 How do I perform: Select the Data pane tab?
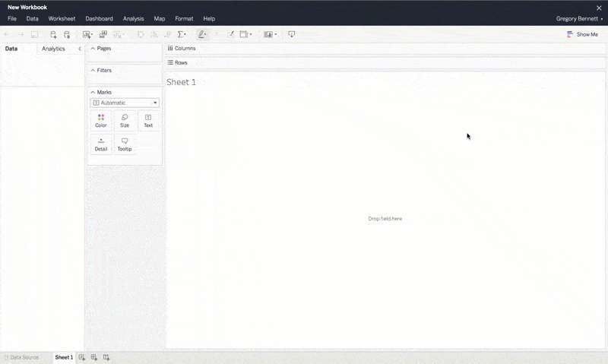[11, 49]
